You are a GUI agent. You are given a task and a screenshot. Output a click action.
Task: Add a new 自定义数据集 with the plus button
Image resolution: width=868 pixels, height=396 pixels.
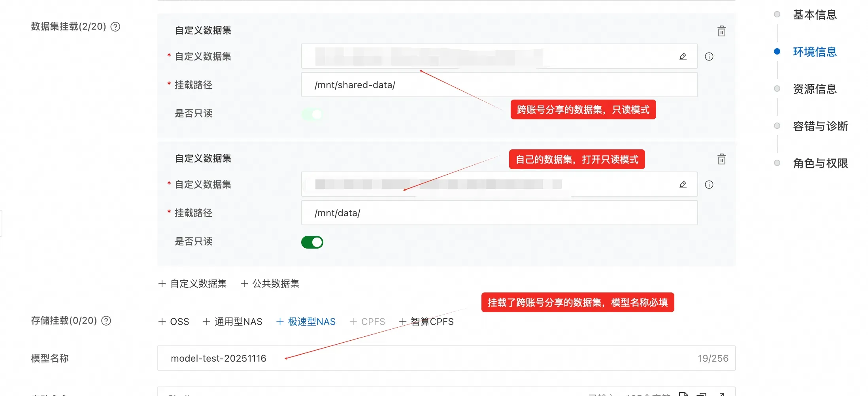click(x=192, y=283)
